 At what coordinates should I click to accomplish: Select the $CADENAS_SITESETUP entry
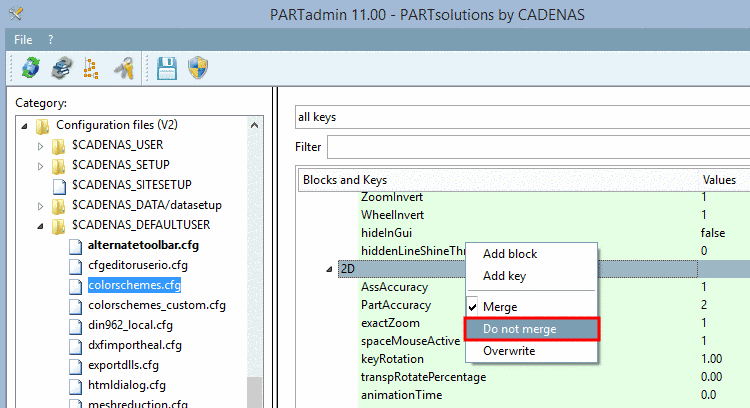pyautogui.click(x=132, y=185)
